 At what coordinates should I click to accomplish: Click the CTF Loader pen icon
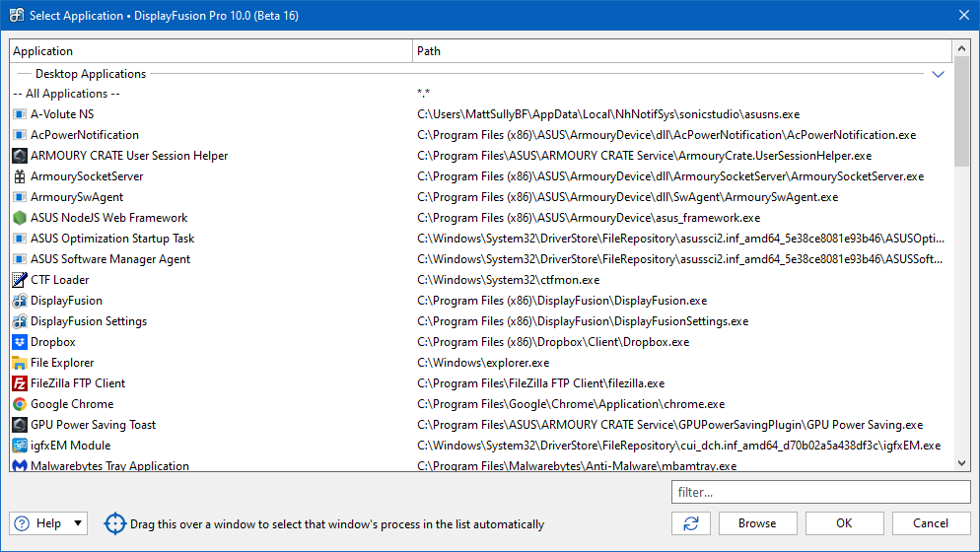pos(20,280)
